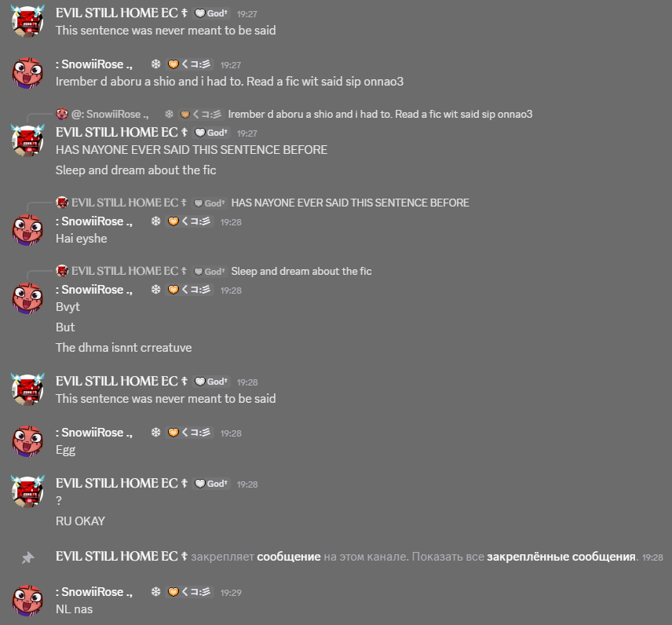Jump to quoted 'Irember d aboru a shio' reply
Screen dimensions: 672x625
380,115
